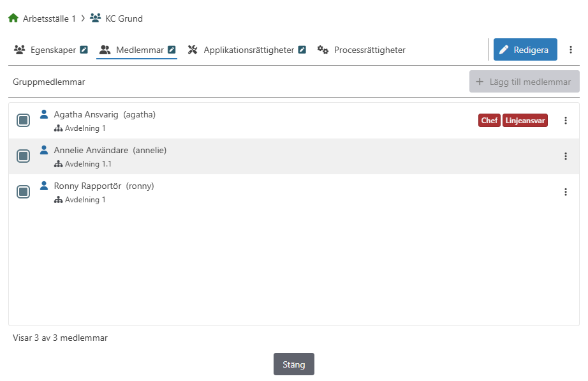Screen dimensions: 588x381
Task: Click the org chart icon under Agatha Ansvarig
Action: pos(58,128)
